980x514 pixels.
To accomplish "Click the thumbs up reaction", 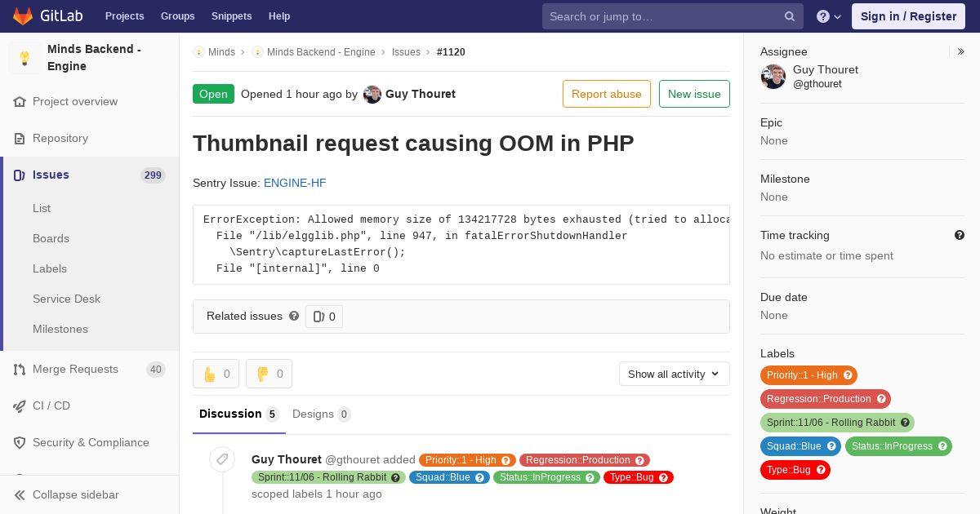I will coord(216,374).
